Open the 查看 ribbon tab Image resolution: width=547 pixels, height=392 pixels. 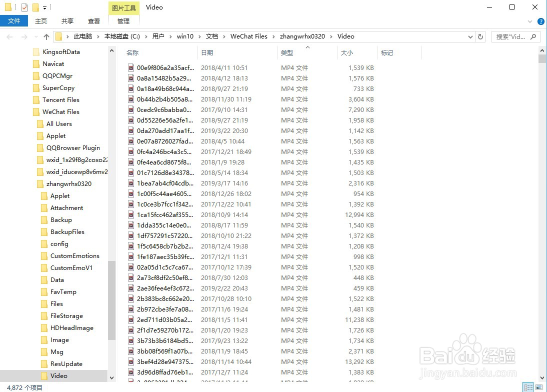click(x=94, y=21)
